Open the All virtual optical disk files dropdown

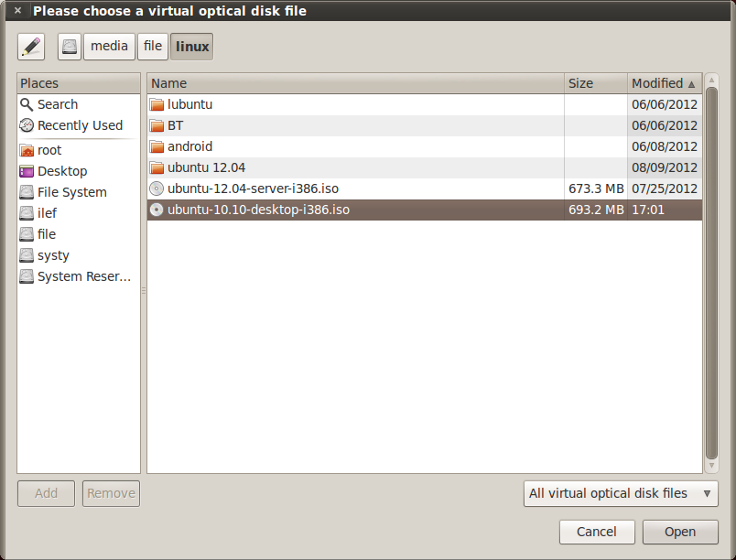click(x=620, y=493)
